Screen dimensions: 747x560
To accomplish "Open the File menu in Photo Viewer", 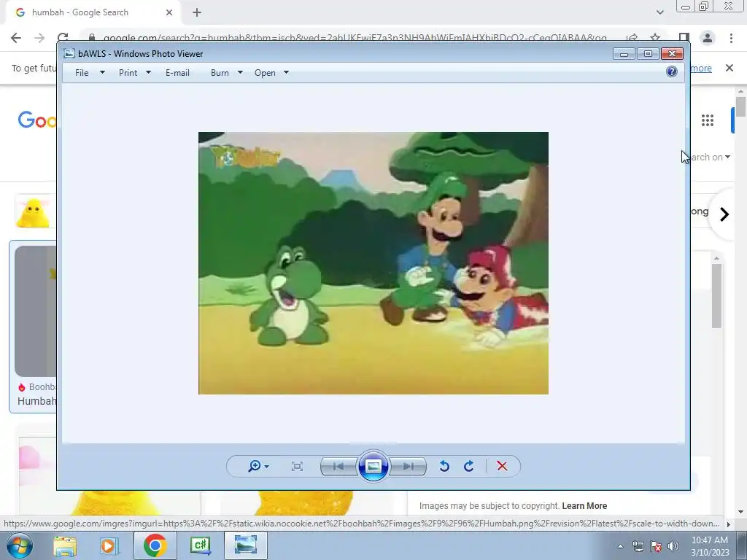I will pyautogui.click(x=82, y=72).
